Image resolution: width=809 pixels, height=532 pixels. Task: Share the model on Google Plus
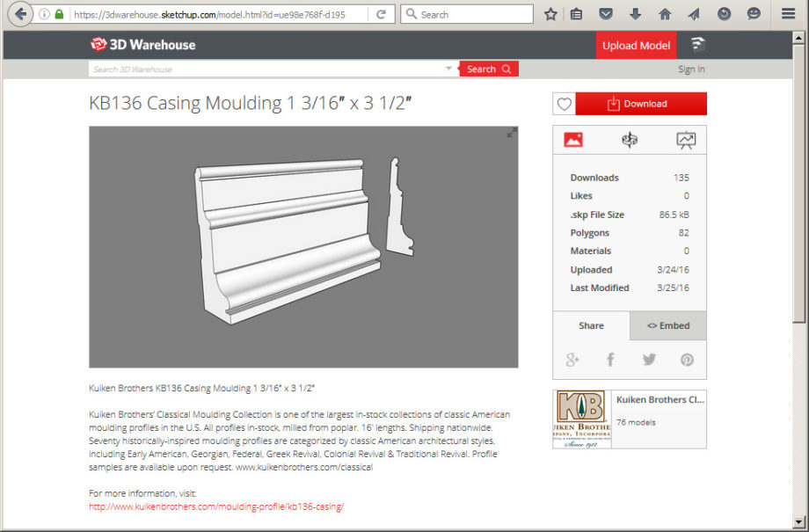coord(572,360)
